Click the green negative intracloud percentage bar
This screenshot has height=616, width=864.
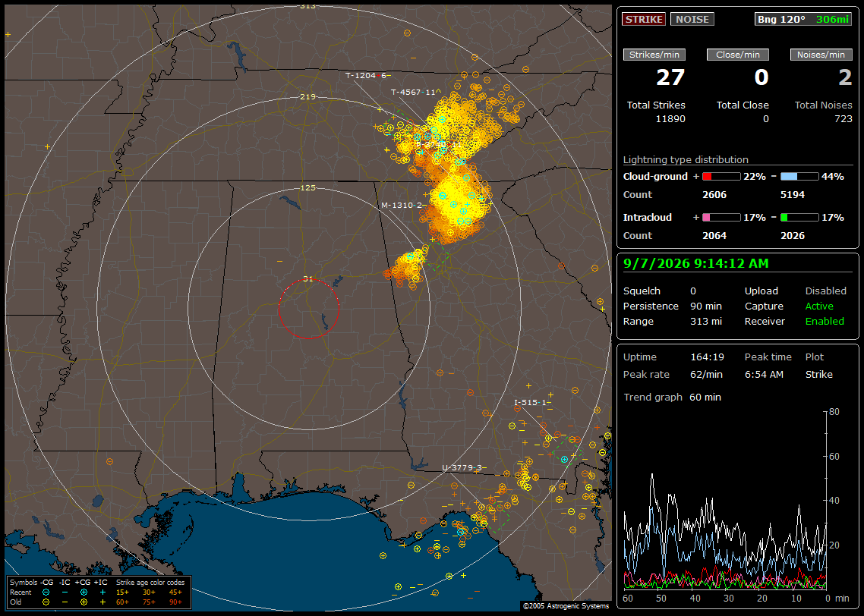(799, 218)
